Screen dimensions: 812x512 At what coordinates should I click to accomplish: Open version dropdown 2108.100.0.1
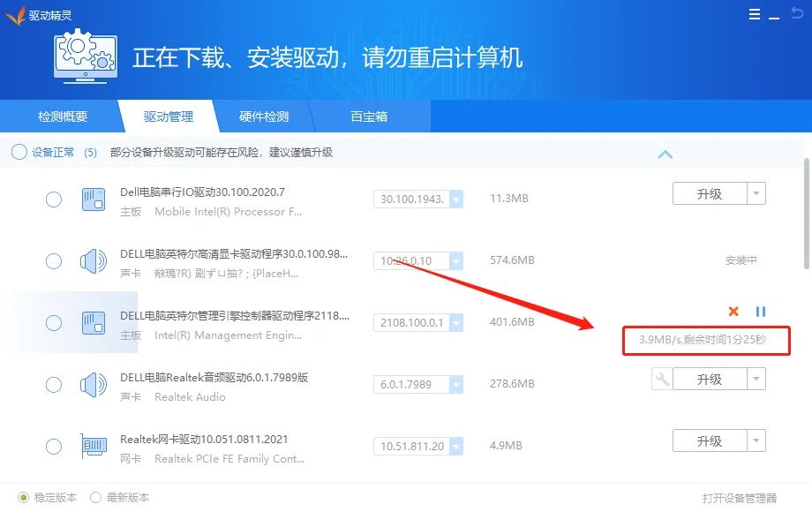click(x=456, y=323)
